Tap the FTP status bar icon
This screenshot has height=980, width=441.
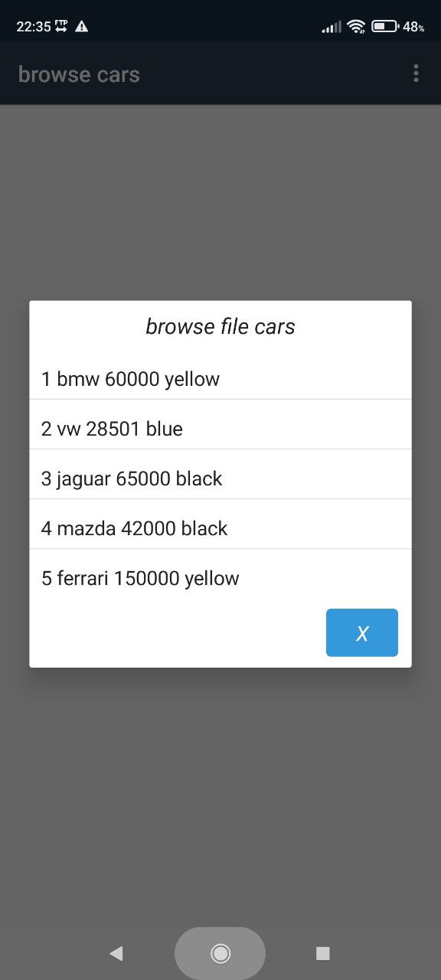pos(61,26)
